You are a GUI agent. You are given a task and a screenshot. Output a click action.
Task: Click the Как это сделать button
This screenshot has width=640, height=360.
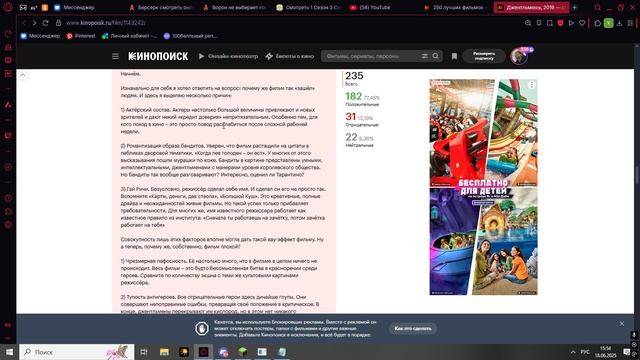(x=413, y=329)
